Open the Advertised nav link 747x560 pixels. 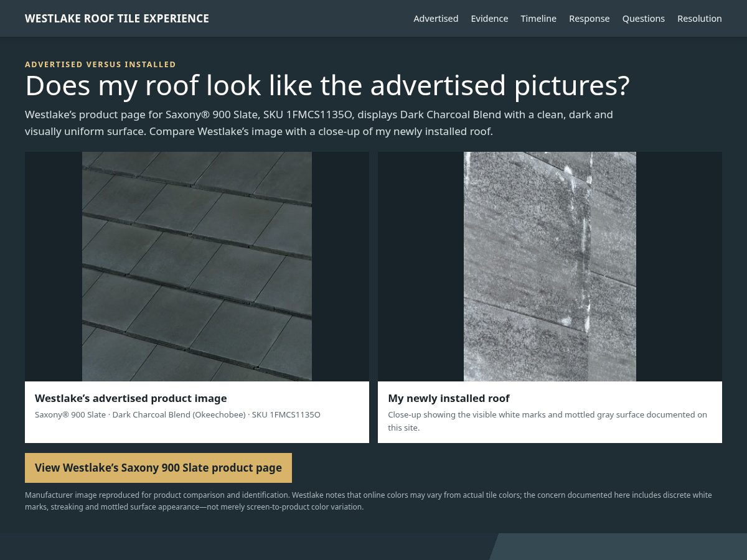[436, 19]
